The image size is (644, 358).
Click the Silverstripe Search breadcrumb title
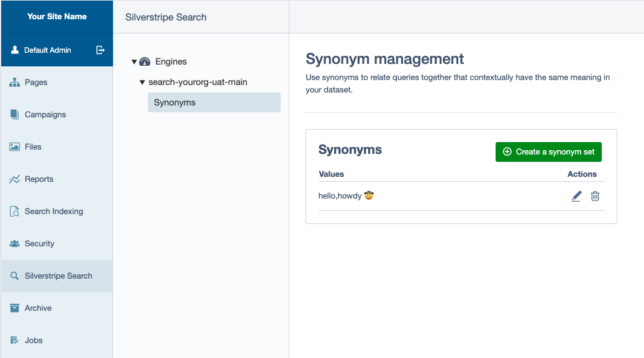pos(166,17)
